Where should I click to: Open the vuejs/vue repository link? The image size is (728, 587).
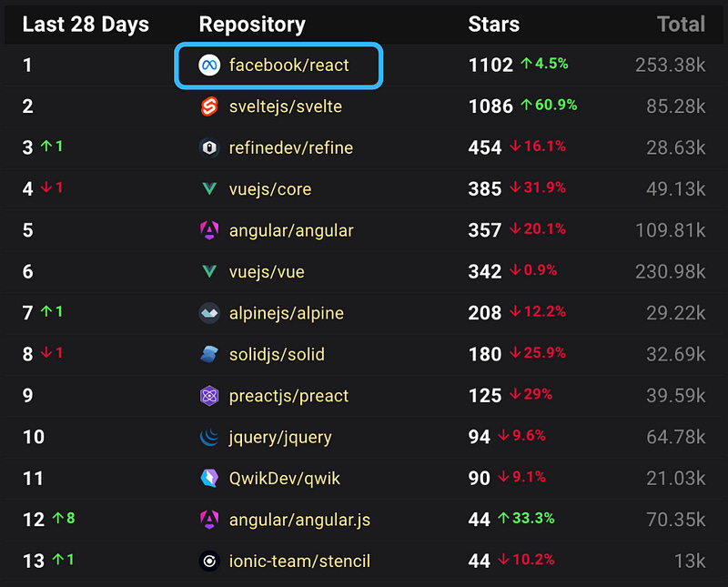[267, 272]
